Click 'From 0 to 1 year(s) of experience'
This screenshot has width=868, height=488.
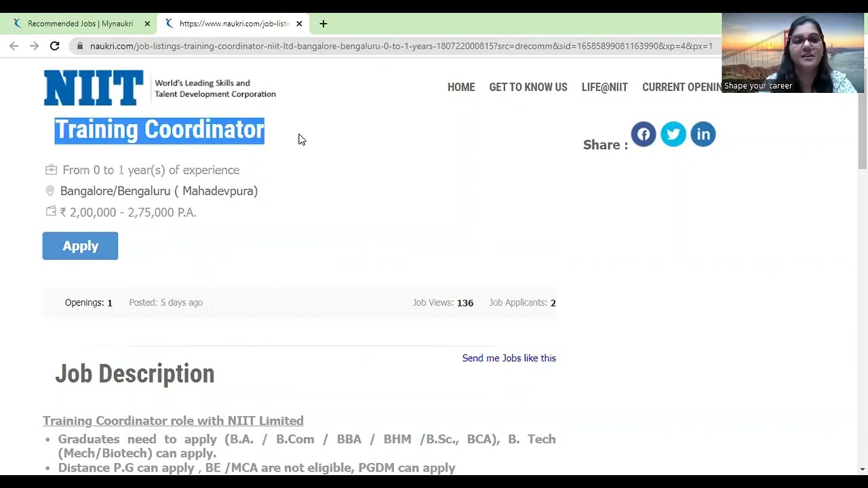pos(151,170)
